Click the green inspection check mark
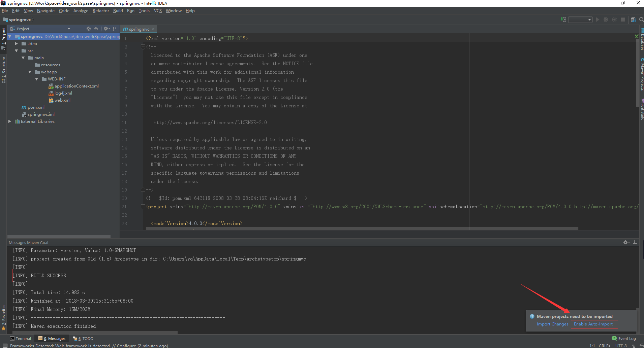 637,36
